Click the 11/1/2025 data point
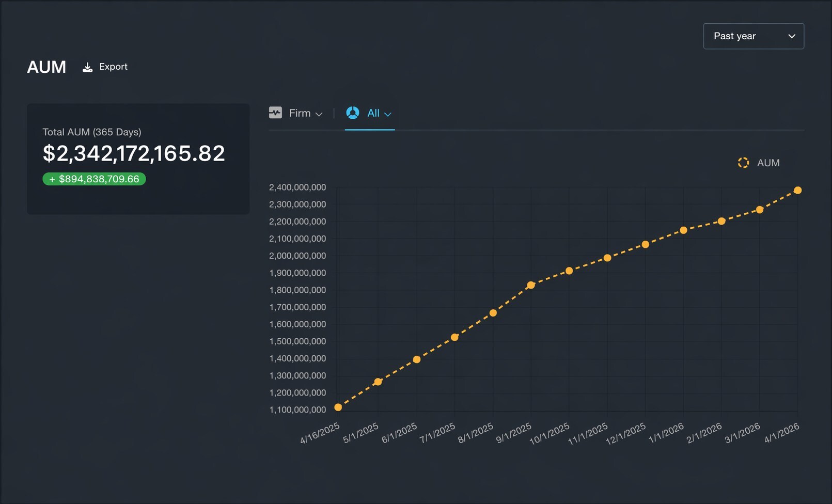Screen dimensions: 832x504 pos(607,258)
